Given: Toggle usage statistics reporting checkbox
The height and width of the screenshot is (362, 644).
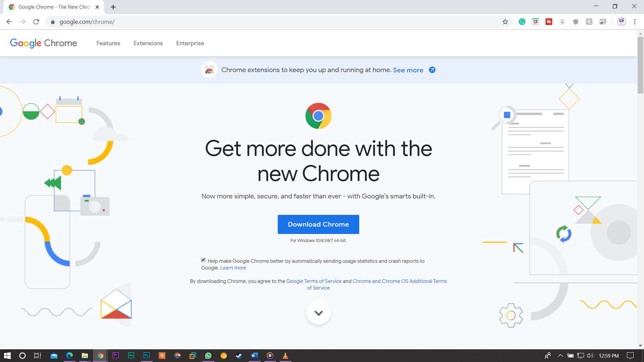Looking at the screenshot, I should (203, 260).
